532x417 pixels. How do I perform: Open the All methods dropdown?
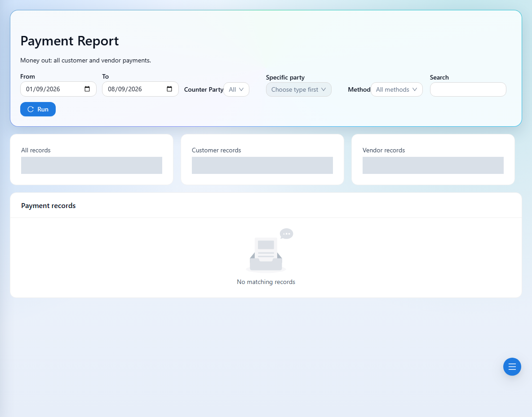pos(397,89)
